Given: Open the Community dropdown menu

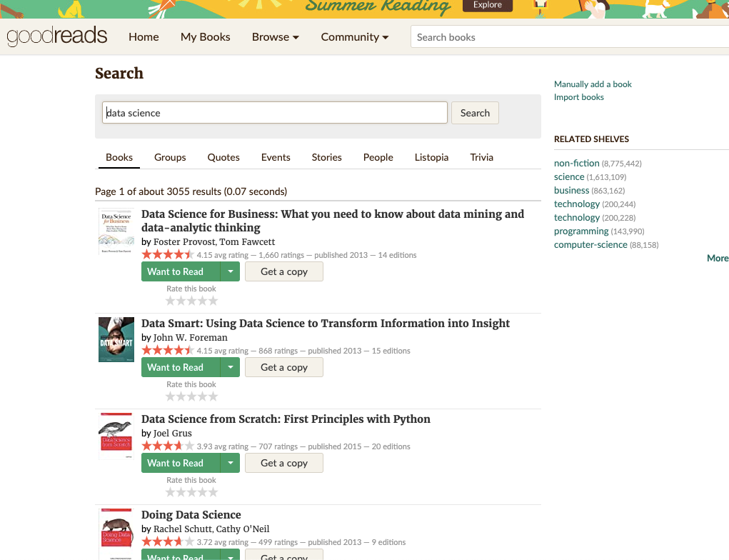Looking at the screenshot, I should 355,36.
